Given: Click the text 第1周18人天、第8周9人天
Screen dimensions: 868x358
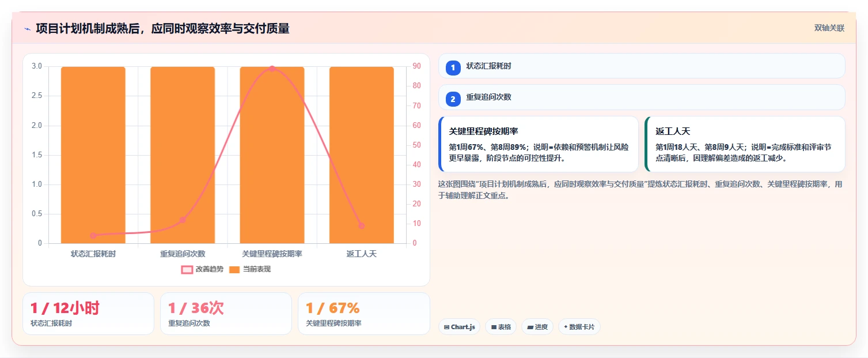Looking at the screenshot, I should click(x=701, y=147).
